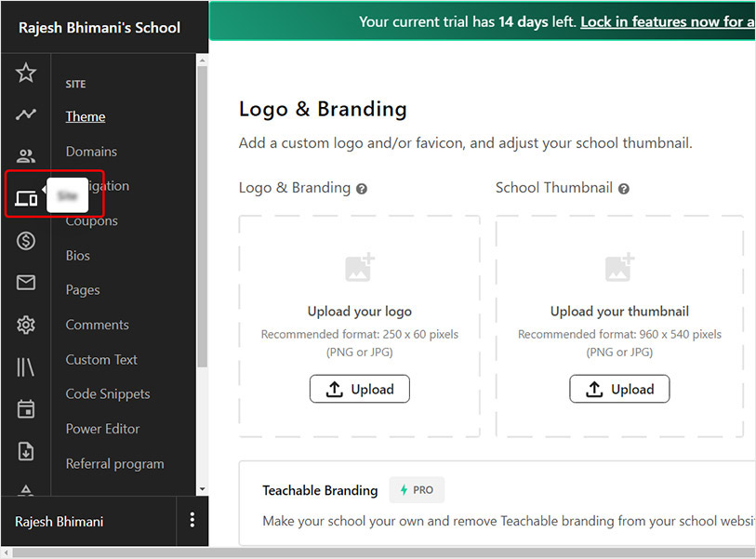Click the sidebar vertical scrollbar thumb
Screen dimensions: 756x559
click(x=203, y=217)
